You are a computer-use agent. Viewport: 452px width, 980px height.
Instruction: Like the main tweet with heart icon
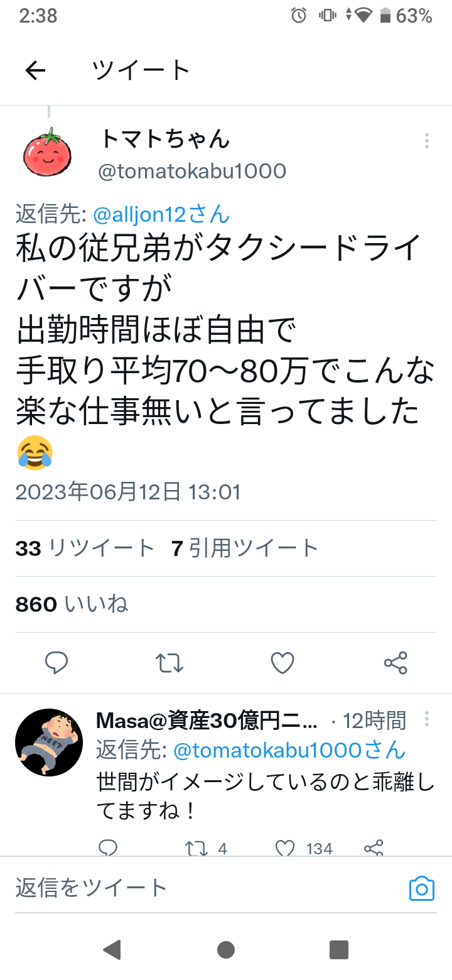(x=282, y=663)
